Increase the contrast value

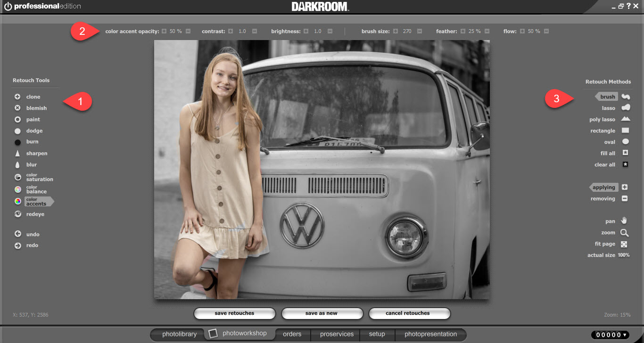click(x=231, y=31)
